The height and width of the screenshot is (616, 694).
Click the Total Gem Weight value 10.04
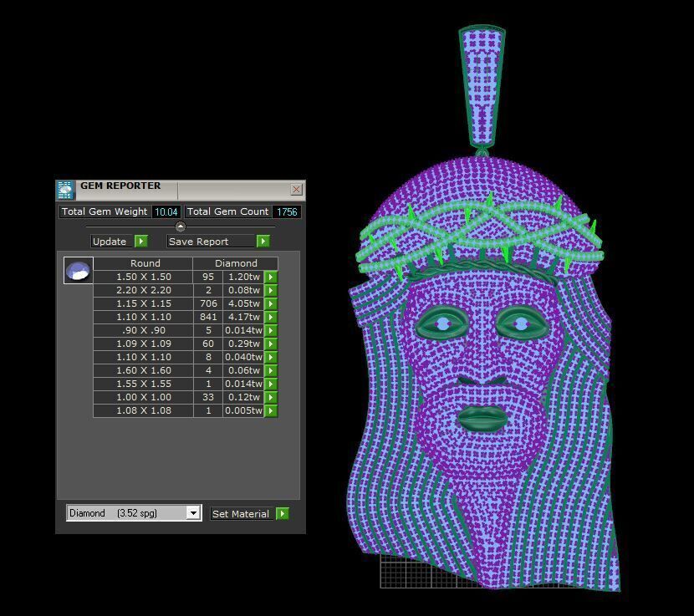pyautogui.click(x=166, y=212)
